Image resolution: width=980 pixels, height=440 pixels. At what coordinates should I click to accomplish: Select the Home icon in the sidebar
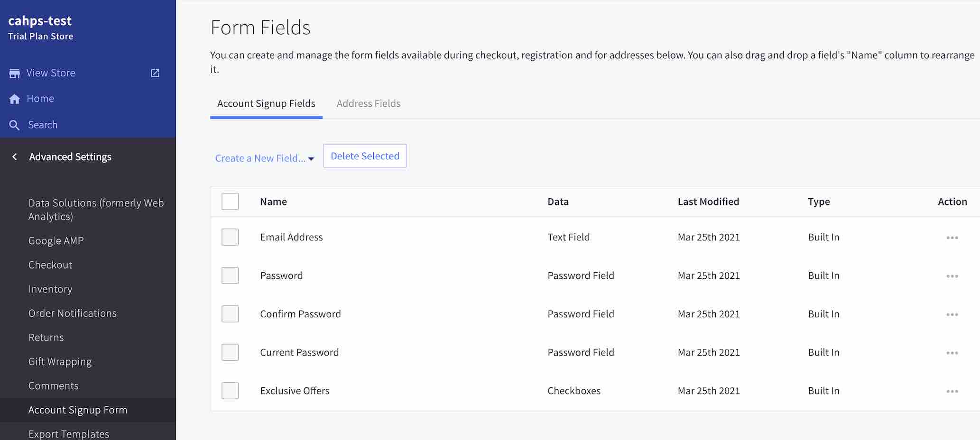[x=14, y=98]
